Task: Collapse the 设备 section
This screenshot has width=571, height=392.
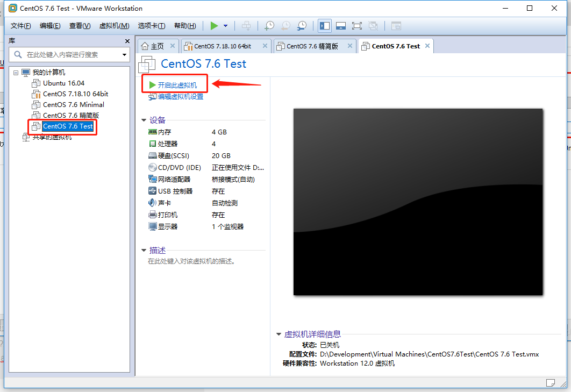Action: pyautogui.click(x=144, y=120)
